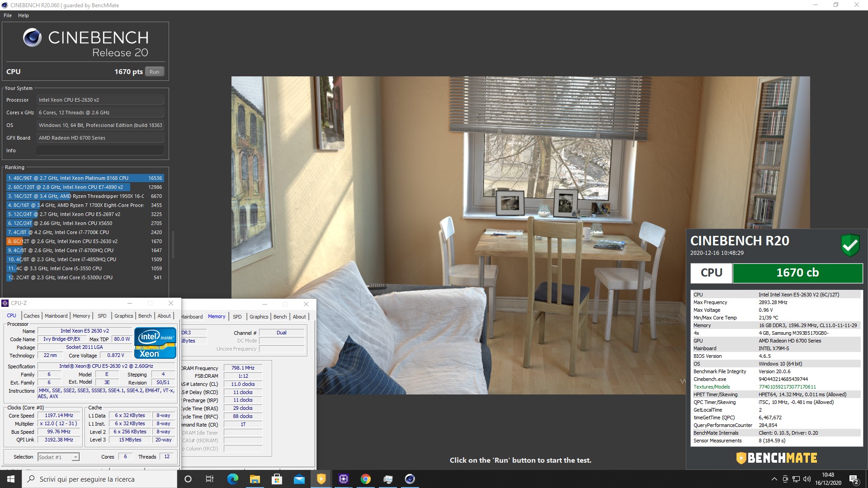
Task: Open the File menu in Cinebench
Action: (8, 15)
